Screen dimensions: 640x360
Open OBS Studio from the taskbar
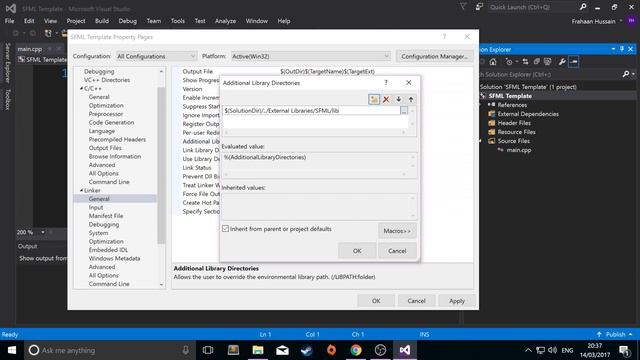[380, 350]
